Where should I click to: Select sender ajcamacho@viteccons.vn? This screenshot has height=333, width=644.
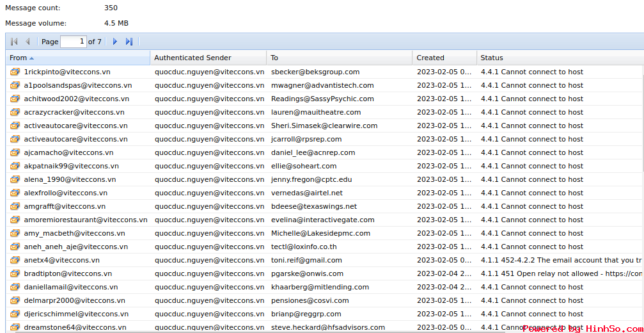[69, 152]
